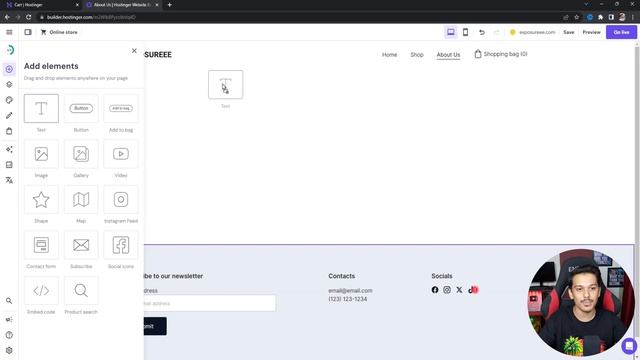The image size is (640, 360).
Task: Open browser extensions puzzle icon
Action: pyautogui.click(x=600, y=17)
